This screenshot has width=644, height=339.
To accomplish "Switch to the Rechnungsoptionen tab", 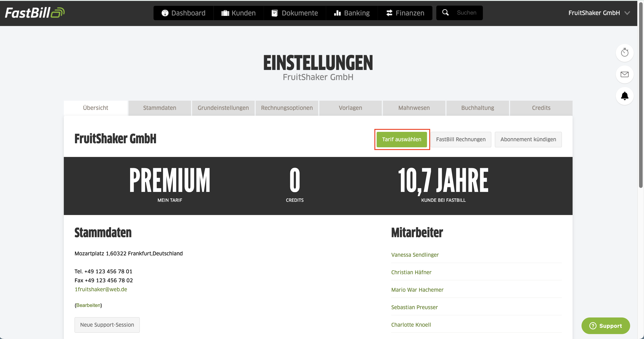I will (287, 108).
